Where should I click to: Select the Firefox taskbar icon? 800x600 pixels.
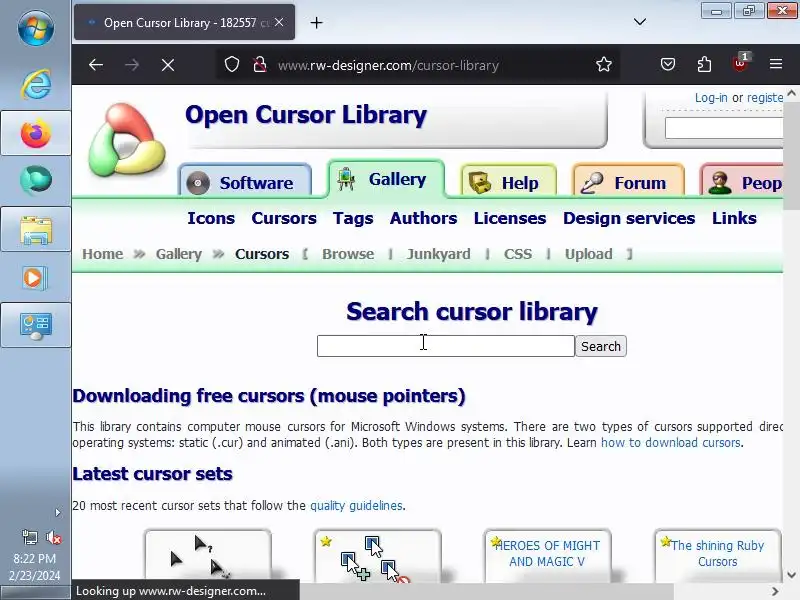(x=36, y=133)
